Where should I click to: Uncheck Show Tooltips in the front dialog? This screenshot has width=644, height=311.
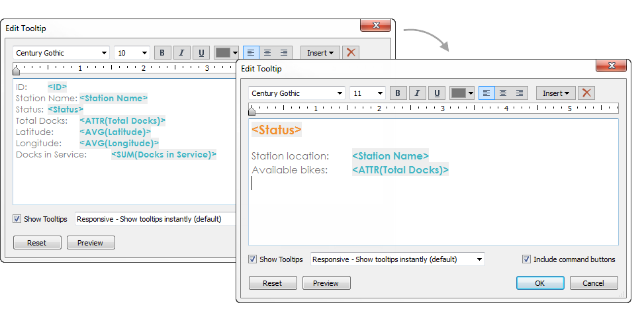pos(253,259)
